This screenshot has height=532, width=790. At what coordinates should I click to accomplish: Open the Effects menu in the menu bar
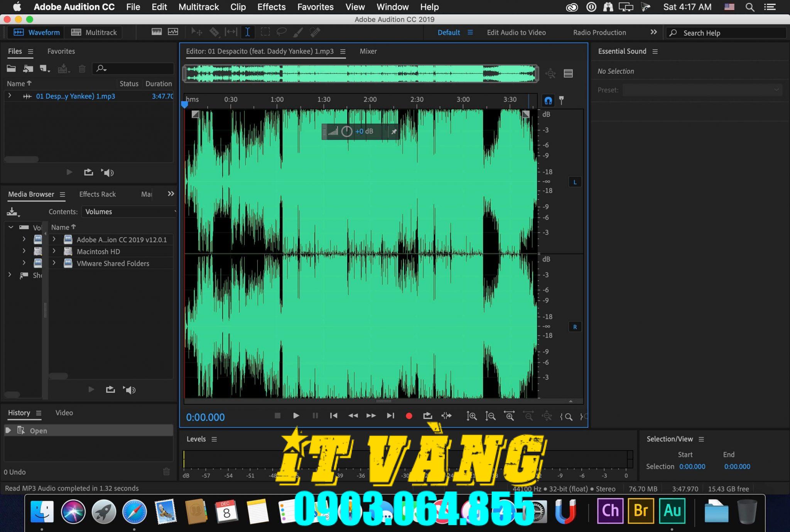point(271,7)
